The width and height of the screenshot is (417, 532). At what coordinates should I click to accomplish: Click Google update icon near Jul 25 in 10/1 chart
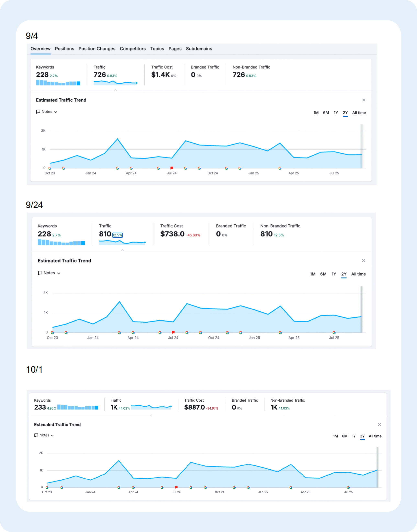tap(348, 487)
